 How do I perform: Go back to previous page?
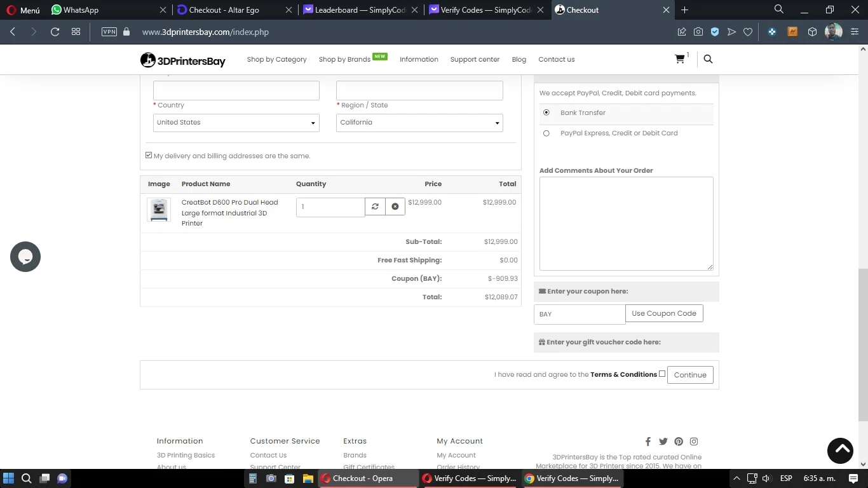click(x=13, y=32)
